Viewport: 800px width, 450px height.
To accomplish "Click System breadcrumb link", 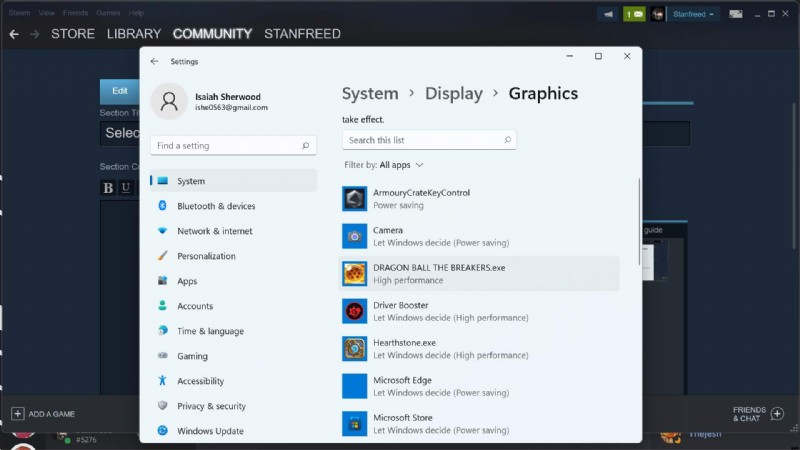I will 370,93.
